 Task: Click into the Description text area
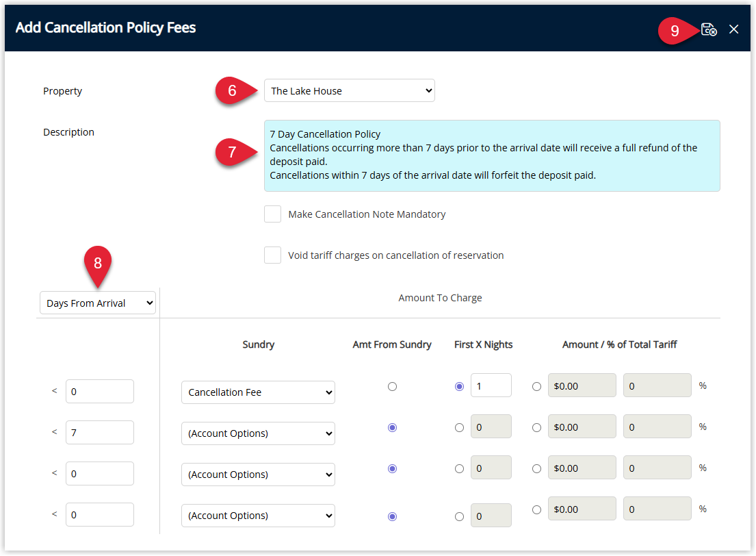tap(492, 155)
